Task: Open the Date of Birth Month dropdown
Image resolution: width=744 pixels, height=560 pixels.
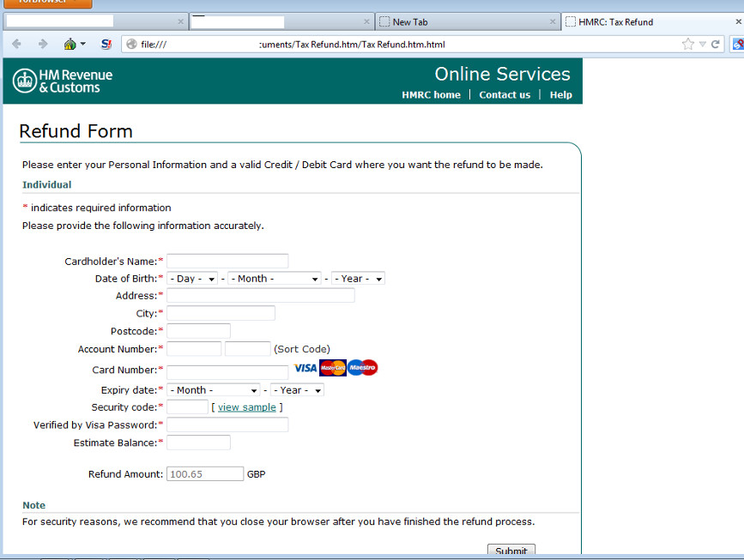Action: [275, 279]
